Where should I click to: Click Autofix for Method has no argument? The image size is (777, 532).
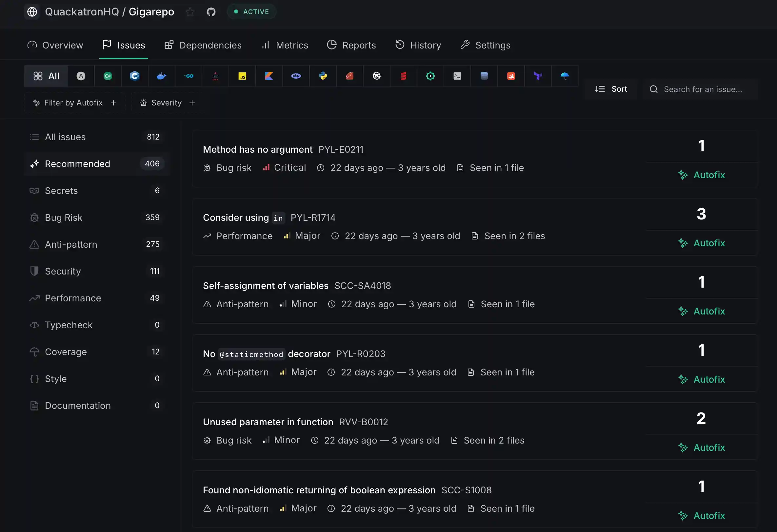[702, 175]
